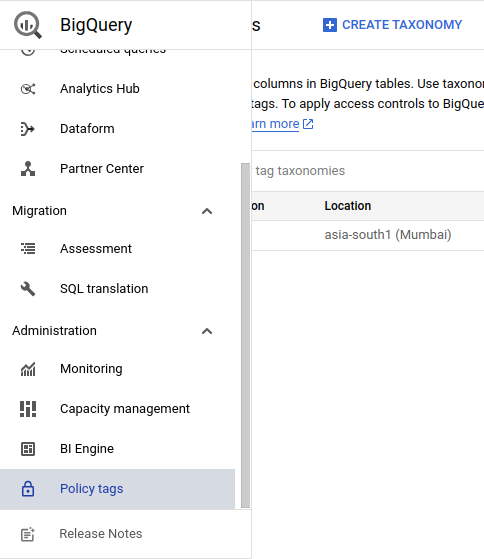This screenshot has width=484, height=559.
Task: Click the Capacity management blocks icon
Action: pos(28,409)
